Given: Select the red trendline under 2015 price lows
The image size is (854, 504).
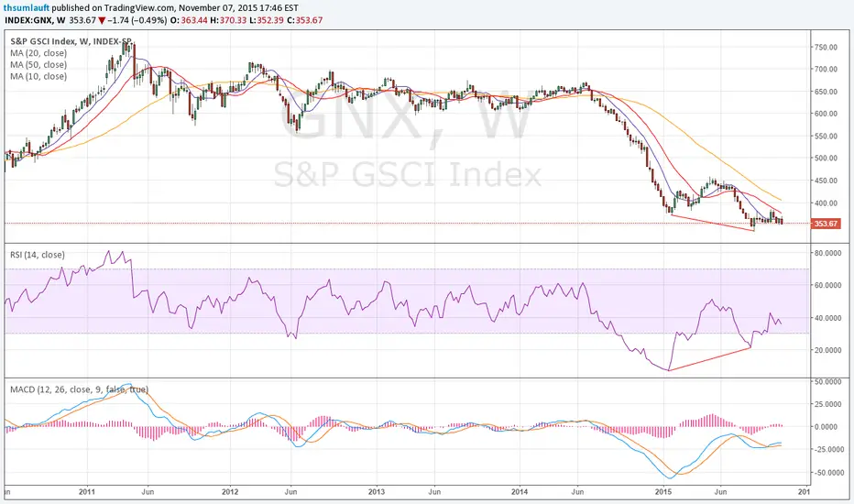Looking at the screenshot, I should coord(712,223).
